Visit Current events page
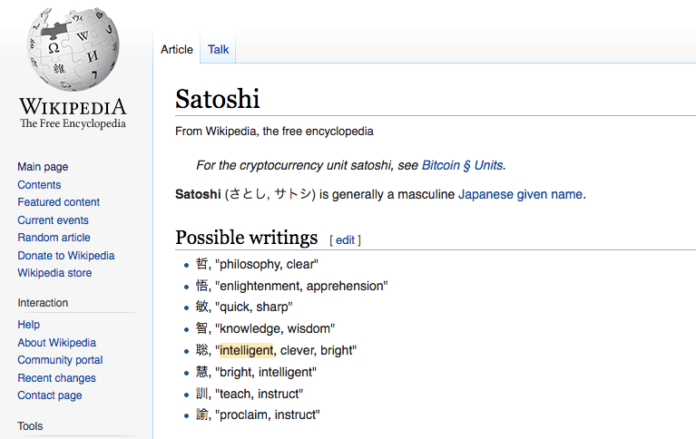This screenshot has width=696, height=439. click(x=53, y=220)
